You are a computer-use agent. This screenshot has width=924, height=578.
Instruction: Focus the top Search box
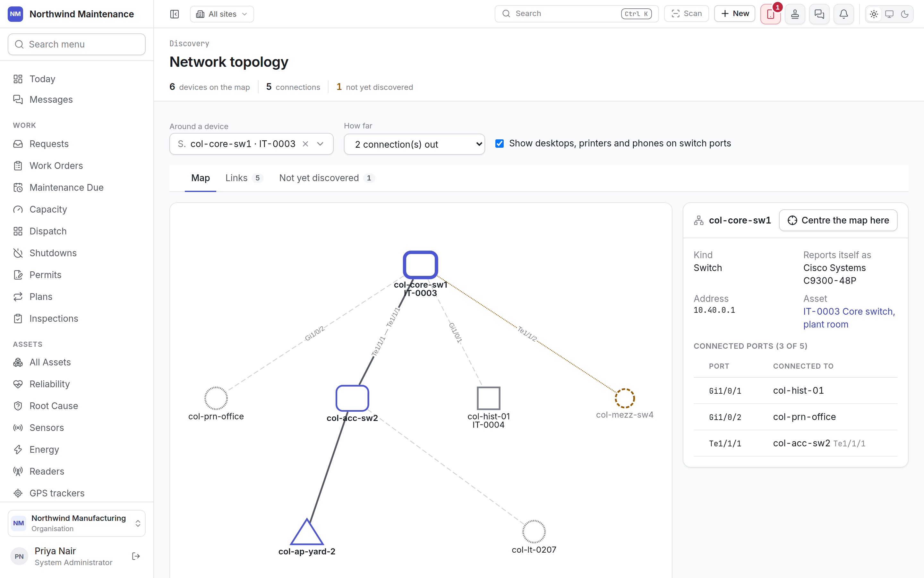tap(577, 14)
